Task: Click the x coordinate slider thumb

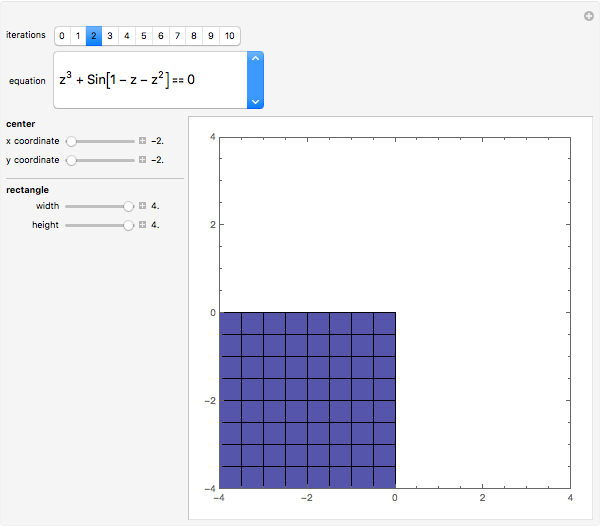Action: [71, 141]
